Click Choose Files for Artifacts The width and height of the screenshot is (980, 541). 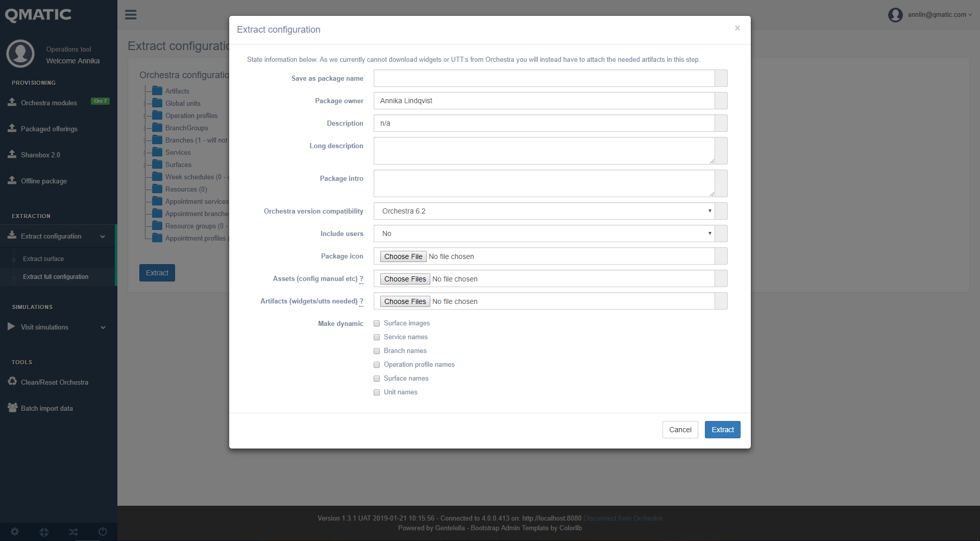[405, 301]
